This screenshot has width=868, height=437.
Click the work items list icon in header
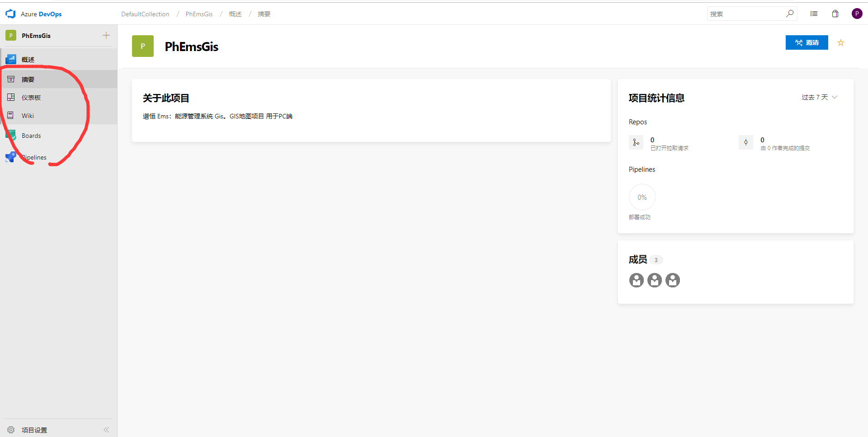(x=814, y=14)
